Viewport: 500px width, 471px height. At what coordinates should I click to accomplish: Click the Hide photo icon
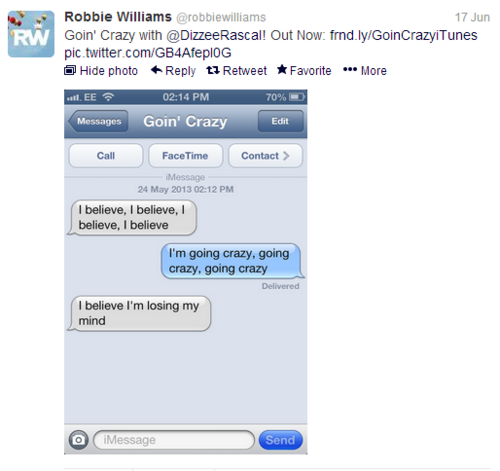point(70,70)
